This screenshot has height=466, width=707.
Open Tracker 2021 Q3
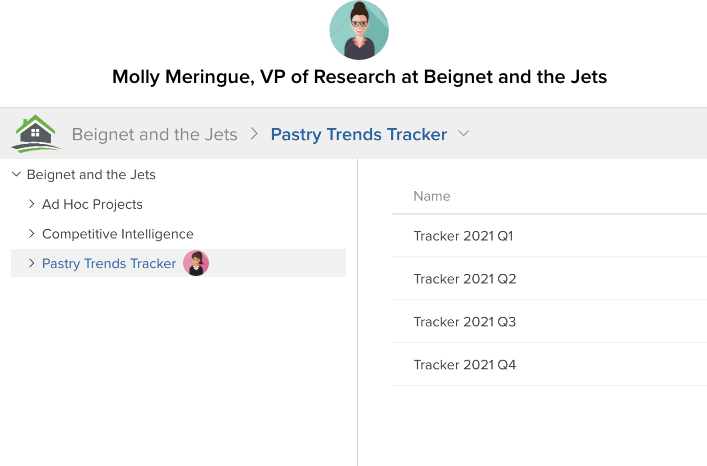(x=464, y=322)
